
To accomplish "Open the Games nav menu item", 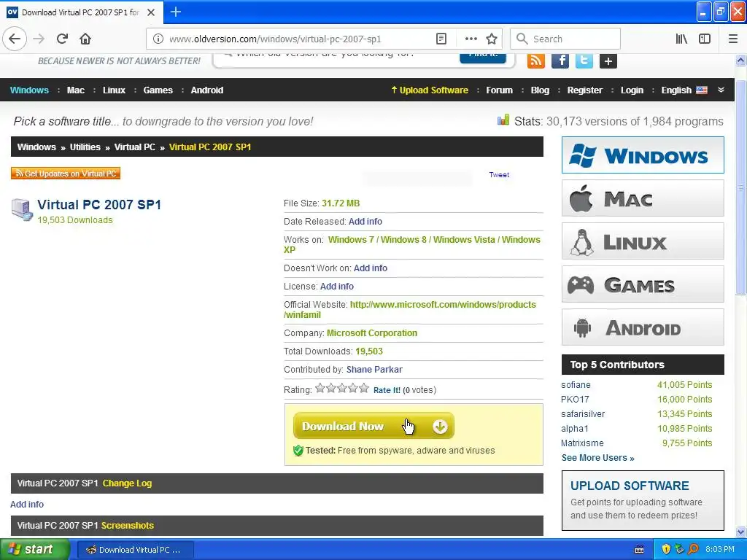I will tap(158, 90).
